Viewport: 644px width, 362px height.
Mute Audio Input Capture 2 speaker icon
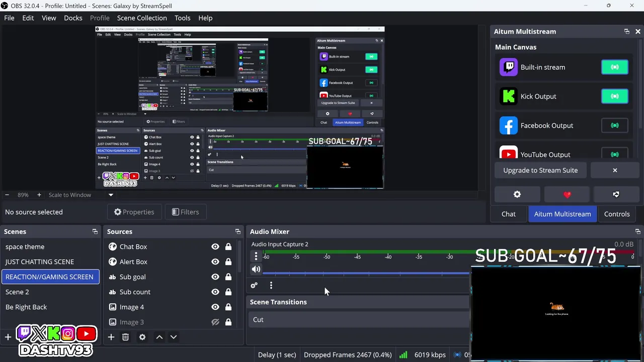[x=256, y=269]
